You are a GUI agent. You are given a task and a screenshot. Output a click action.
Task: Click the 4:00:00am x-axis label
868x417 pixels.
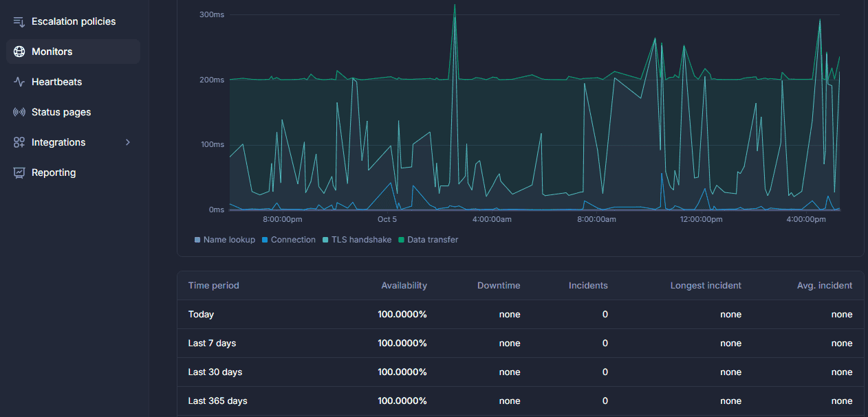(x=492, y=219)
